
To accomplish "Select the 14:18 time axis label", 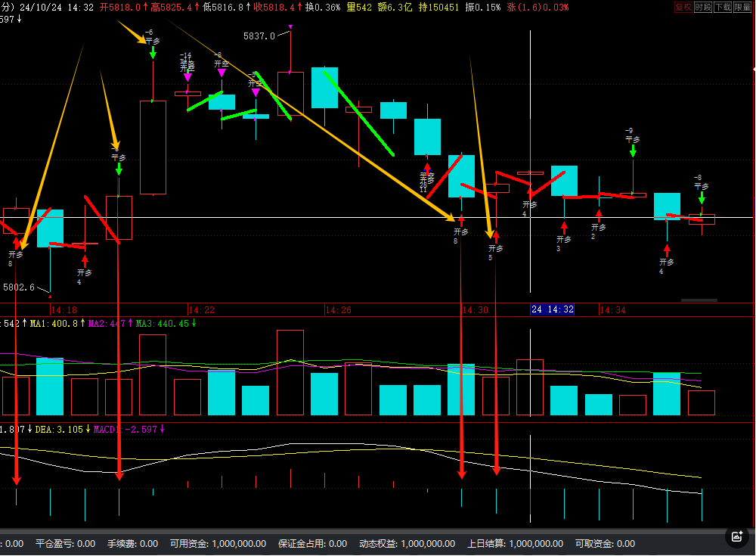I will tap(64, 310).
